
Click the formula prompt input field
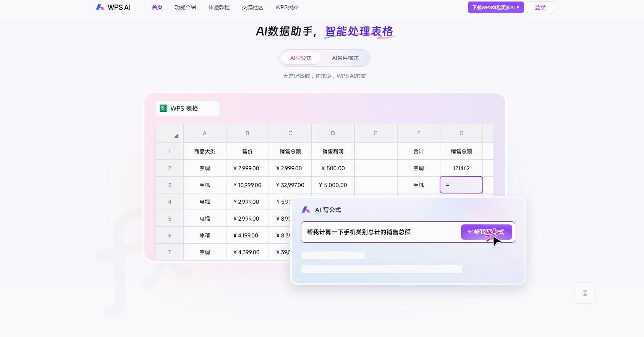pyautogui.click(x=380, y=232)
